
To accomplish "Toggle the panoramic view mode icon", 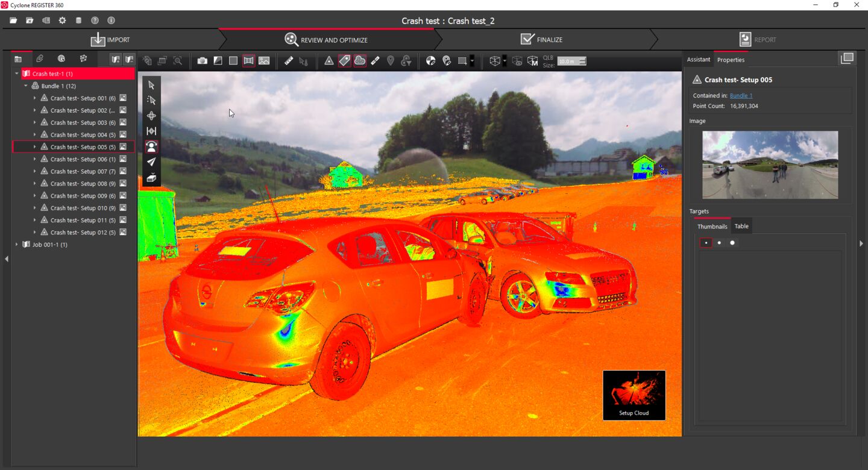I will [248, 61].
